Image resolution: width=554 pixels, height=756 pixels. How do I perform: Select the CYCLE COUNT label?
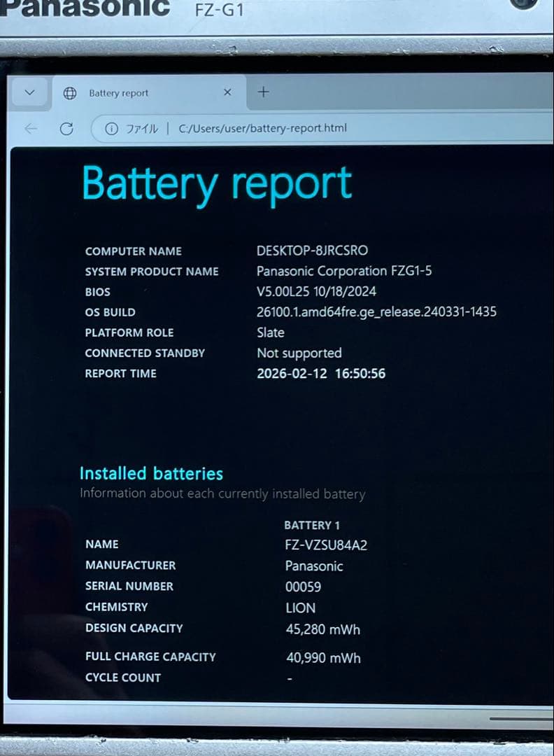click(123, 678)
